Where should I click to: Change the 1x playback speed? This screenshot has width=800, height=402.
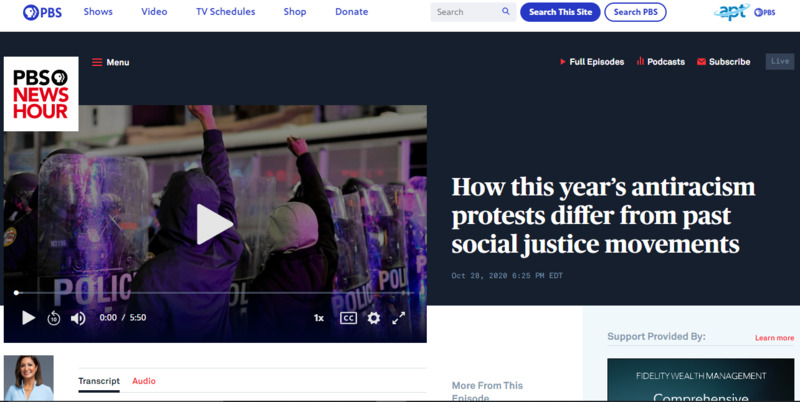[x=319, y=318]
